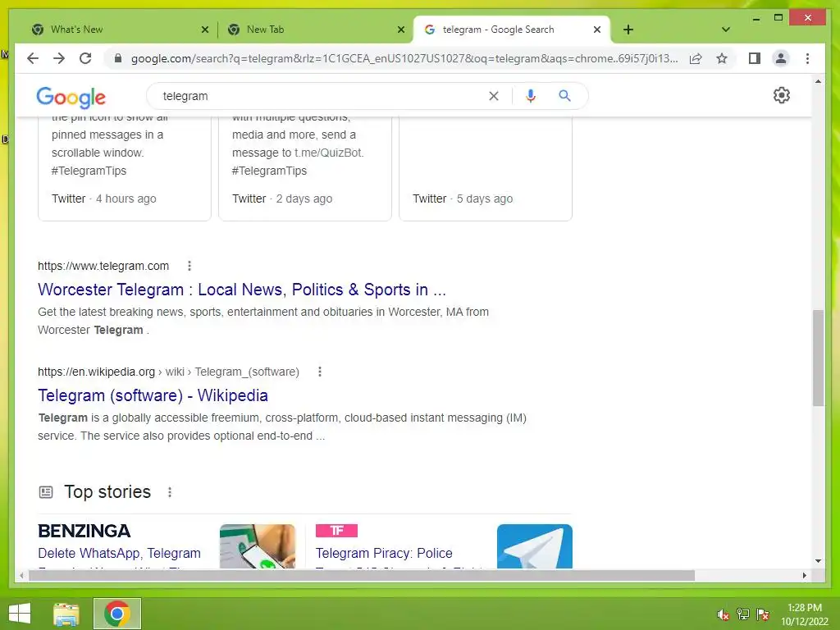Open Telegram Piracy: Police story
The width and height of the screenshot is (840, 630).
[x=384, y=553]
